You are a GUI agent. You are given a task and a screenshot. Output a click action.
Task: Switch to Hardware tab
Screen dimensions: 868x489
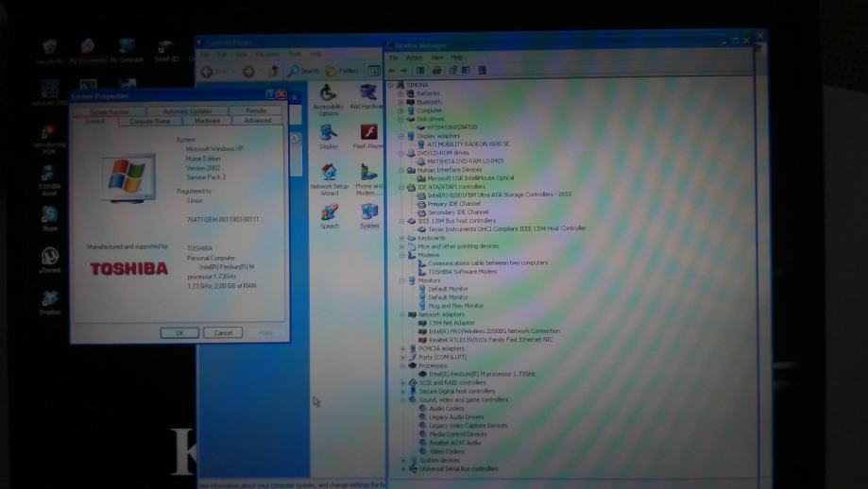[x=208, y=121]
